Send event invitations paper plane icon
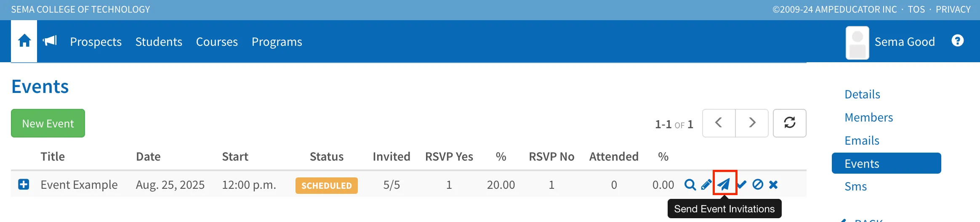 tap(724, 184)
